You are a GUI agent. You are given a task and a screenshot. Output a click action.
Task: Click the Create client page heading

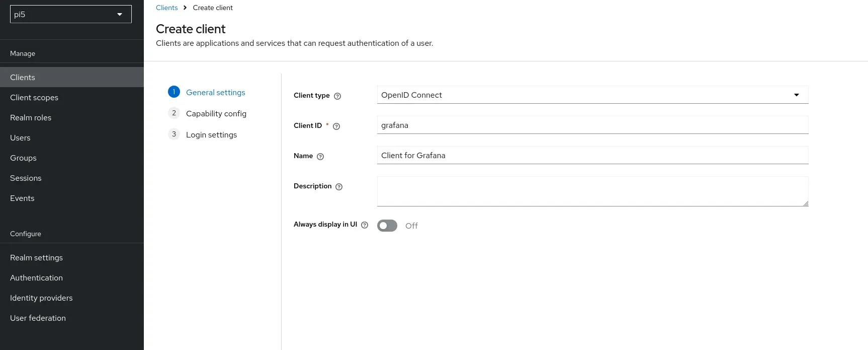(191, 29)
